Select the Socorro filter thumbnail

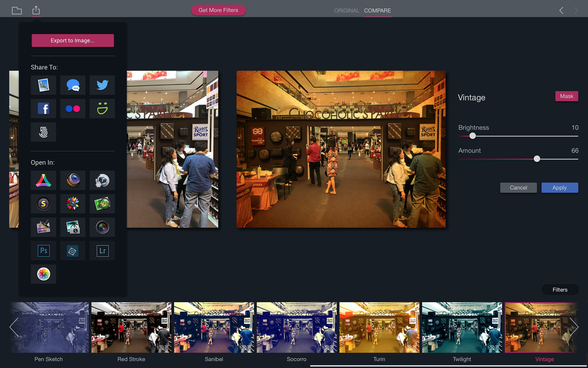[x=297, y=327]
